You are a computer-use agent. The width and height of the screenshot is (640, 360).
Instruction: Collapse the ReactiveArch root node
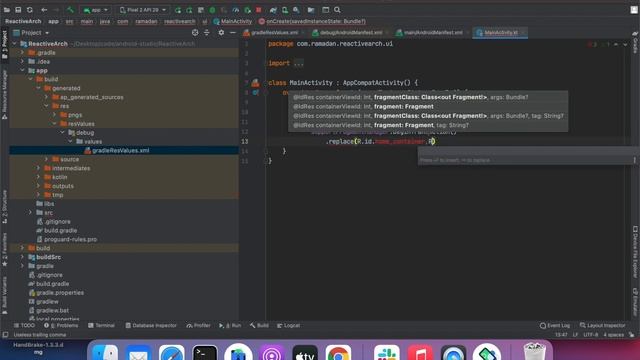15,44
